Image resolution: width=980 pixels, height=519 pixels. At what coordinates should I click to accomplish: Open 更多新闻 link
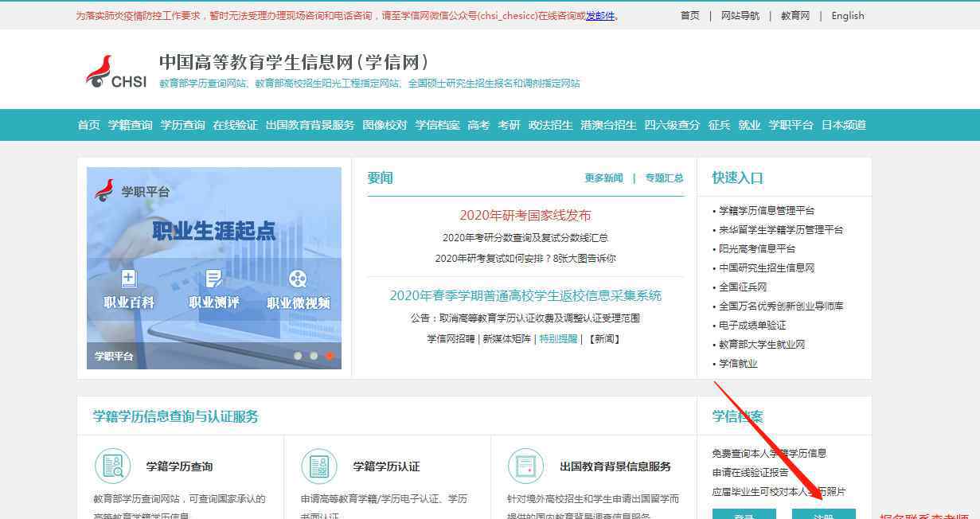point(604,178)
